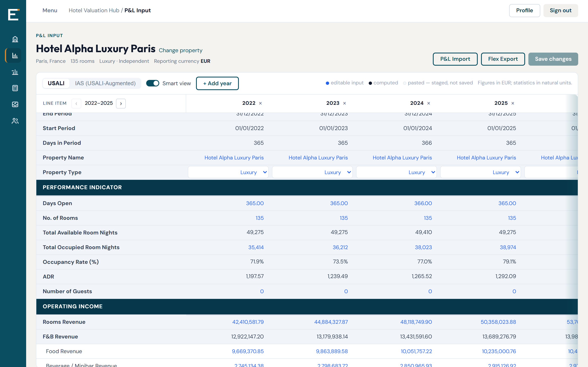Remove the 2022 year column

coord(261,103)
